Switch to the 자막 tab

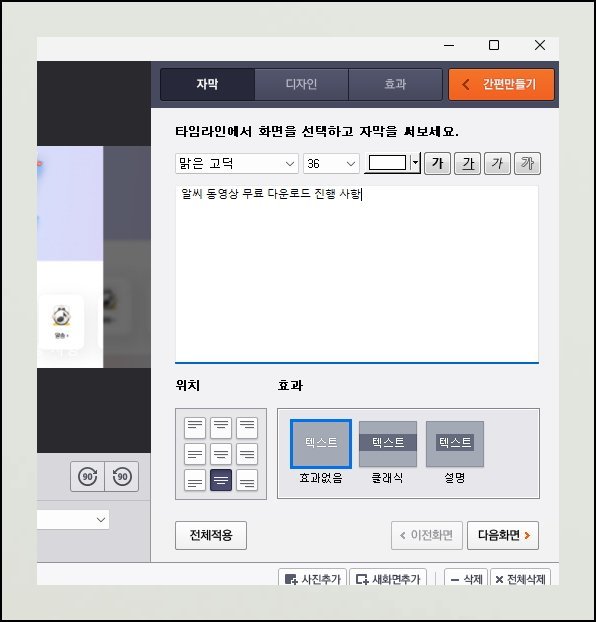pos(208,84)
